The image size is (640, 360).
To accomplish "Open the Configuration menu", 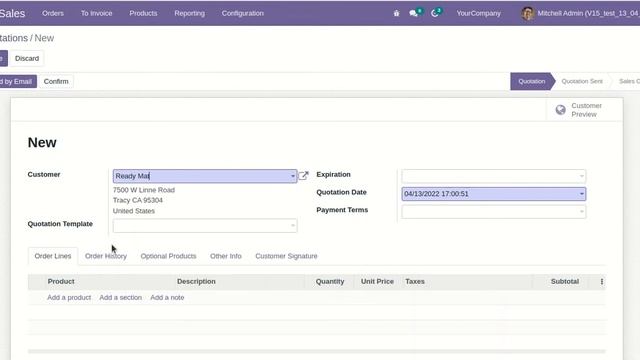I will pyautogui.click(x=243, y=13).
